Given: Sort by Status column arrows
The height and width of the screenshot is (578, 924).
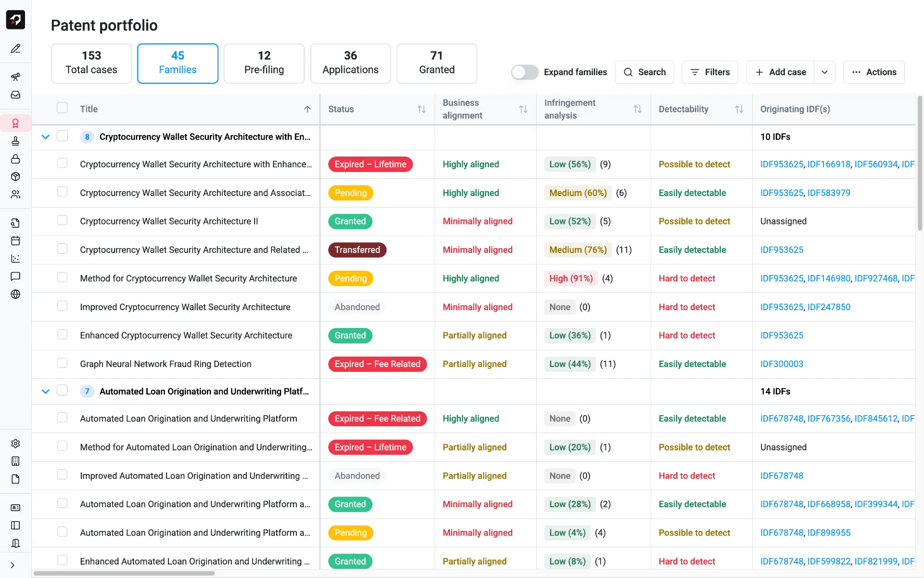Looking at the screenshot, I should (x=422, y=109).
